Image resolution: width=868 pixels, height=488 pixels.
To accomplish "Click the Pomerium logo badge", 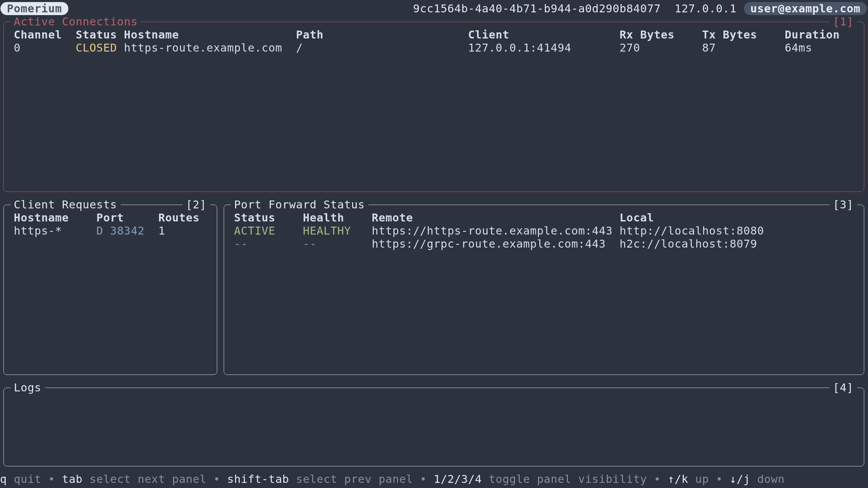I will point(34,8).
